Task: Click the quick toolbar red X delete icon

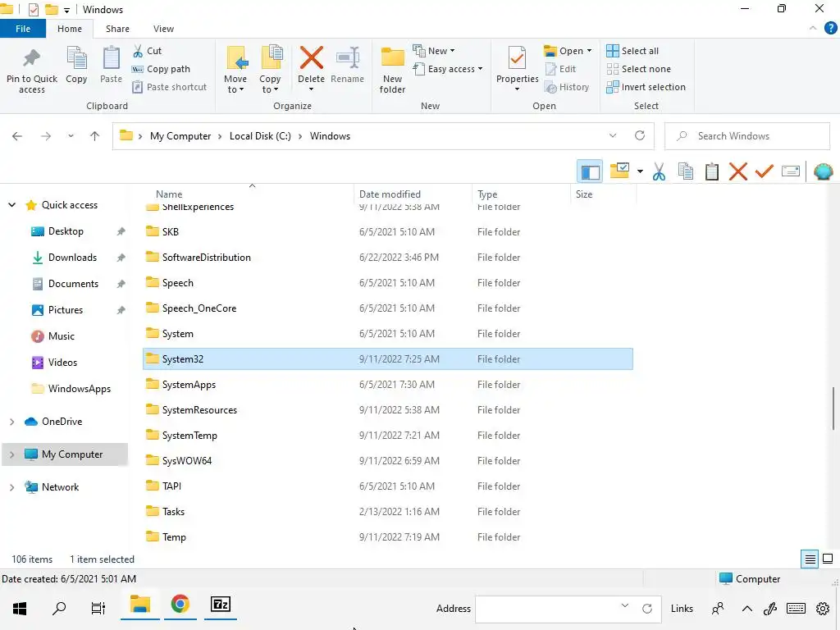Action: click(x=738, y=172)
